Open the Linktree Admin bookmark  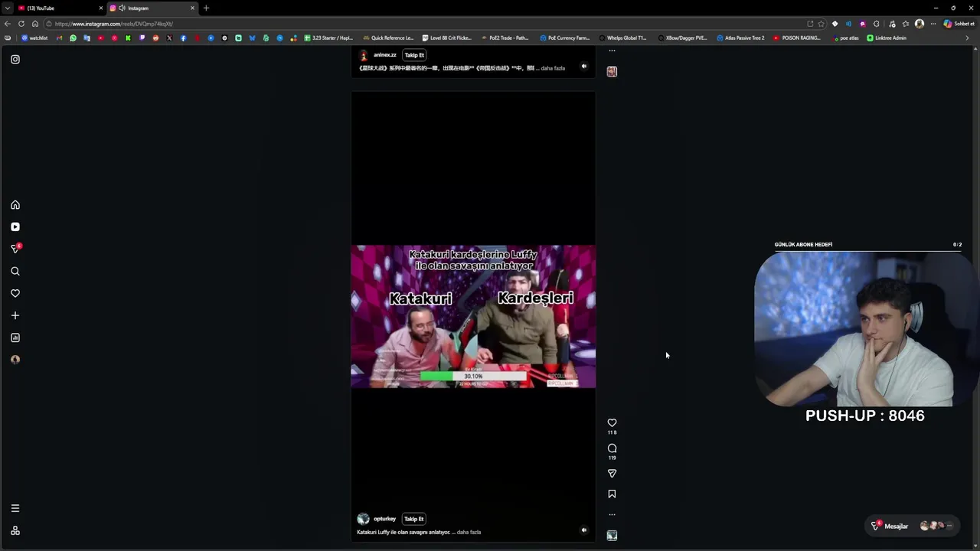tap(887, 38)
